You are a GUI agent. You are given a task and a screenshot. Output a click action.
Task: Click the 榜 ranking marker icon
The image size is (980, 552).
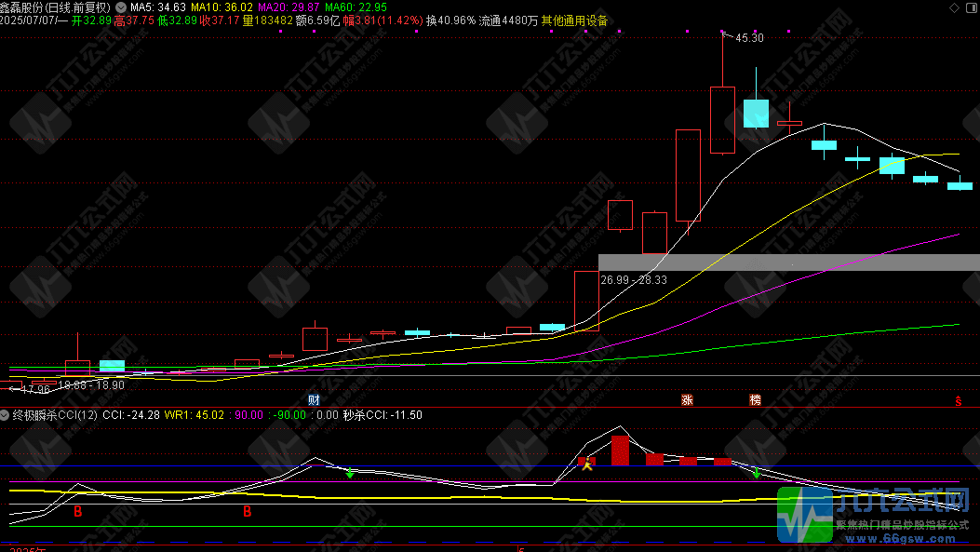point(756,400)
